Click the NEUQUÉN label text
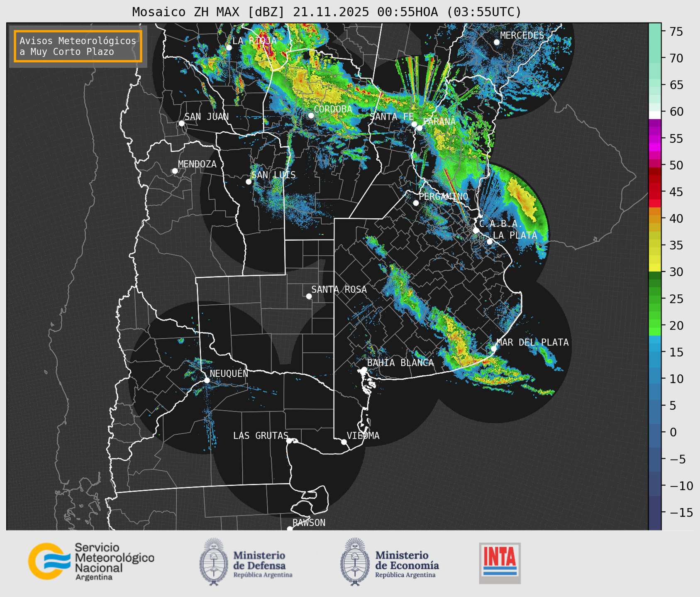This screenshot has width=700, height=597. [x=229, y=373]
